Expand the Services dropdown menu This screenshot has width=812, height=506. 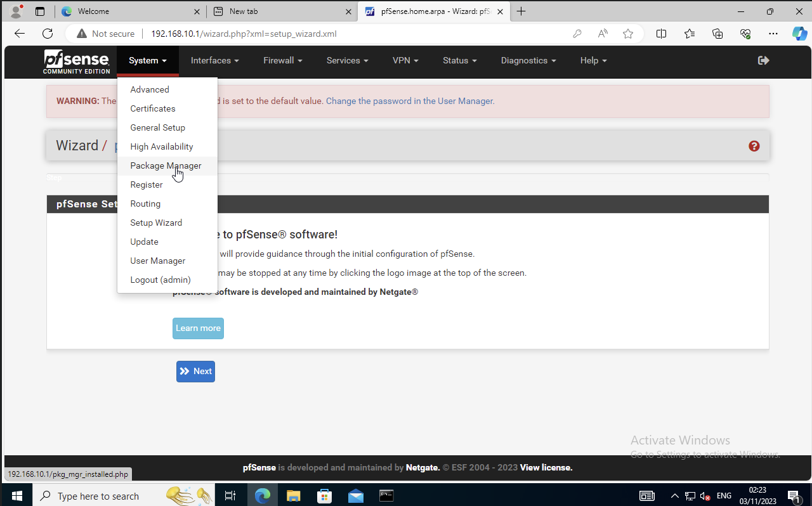coord(348,60)
